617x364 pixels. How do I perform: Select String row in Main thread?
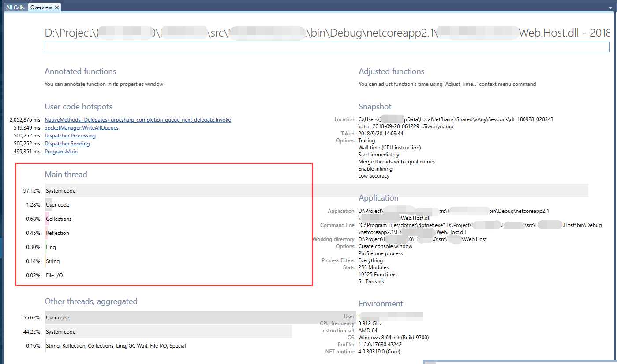pyautogui.click(x=52, y=261)
